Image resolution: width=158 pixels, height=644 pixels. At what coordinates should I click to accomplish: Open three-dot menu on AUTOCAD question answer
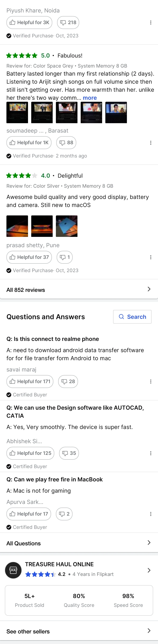150,453
